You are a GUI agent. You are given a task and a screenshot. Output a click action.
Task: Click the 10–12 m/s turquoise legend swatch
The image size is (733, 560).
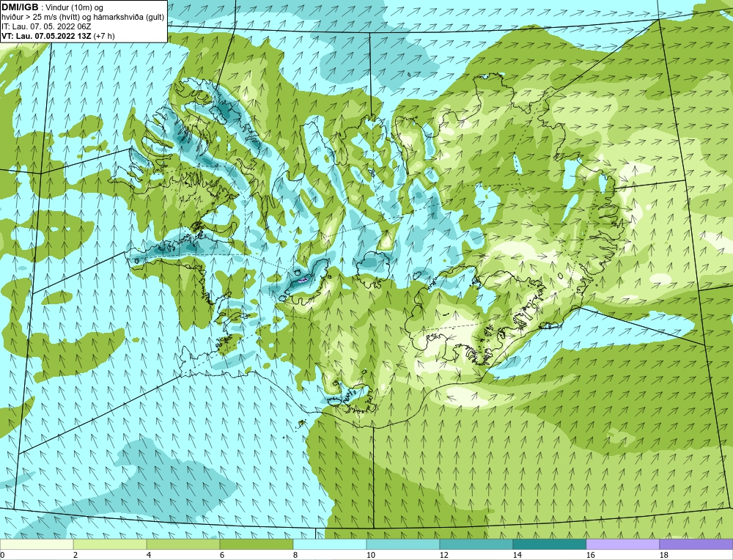403,544
